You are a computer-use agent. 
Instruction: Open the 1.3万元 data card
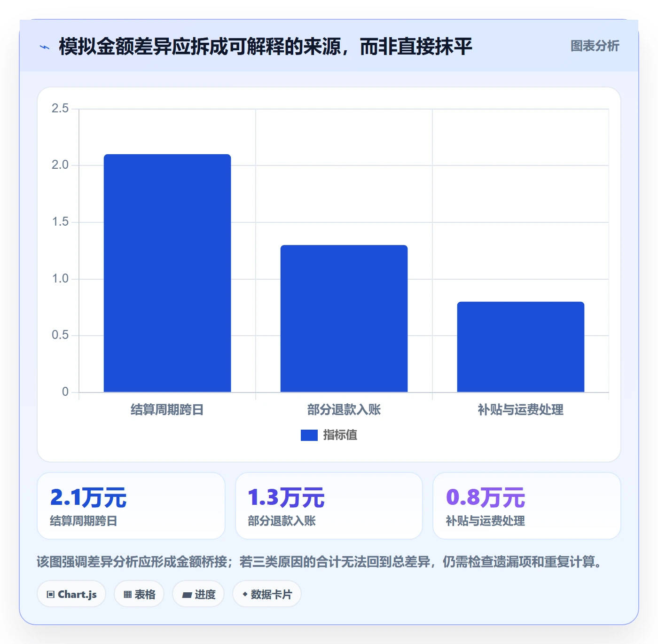click(329, 506)
